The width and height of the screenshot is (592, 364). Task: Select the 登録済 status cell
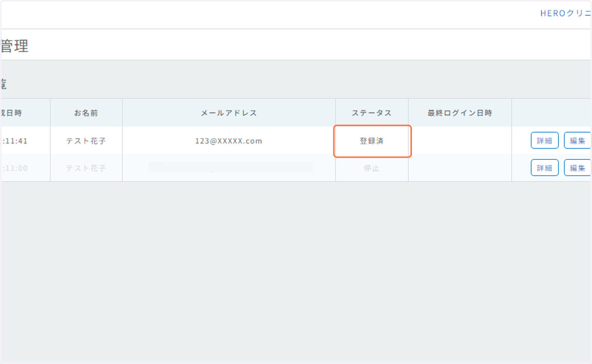click(x=372, y=141)
